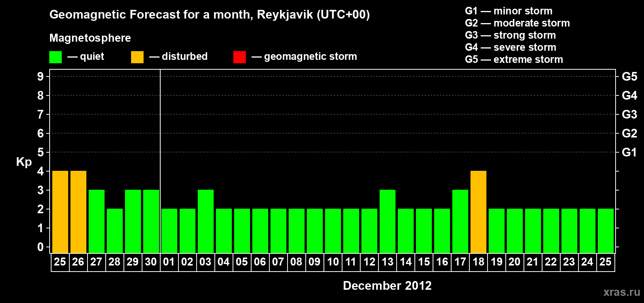The image size is (644, 303).
Task: Click the Magnetosphere heading
Action: 90,38
